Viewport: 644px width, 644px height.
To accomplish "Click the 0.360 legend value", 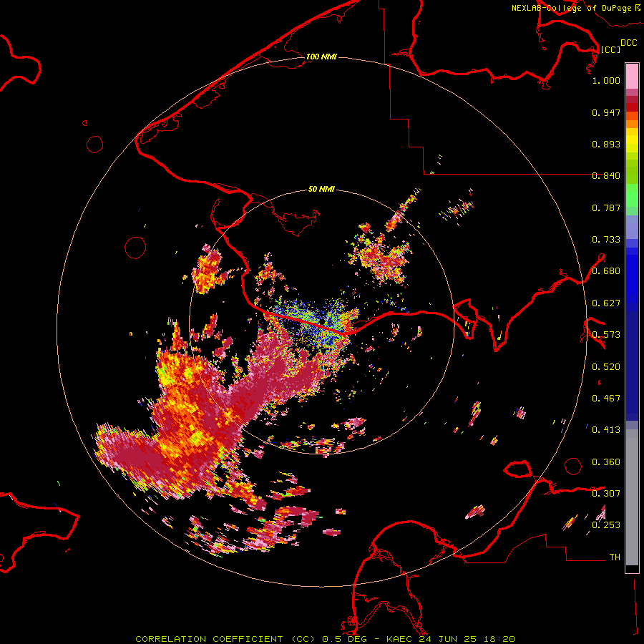I will (606, 462).
